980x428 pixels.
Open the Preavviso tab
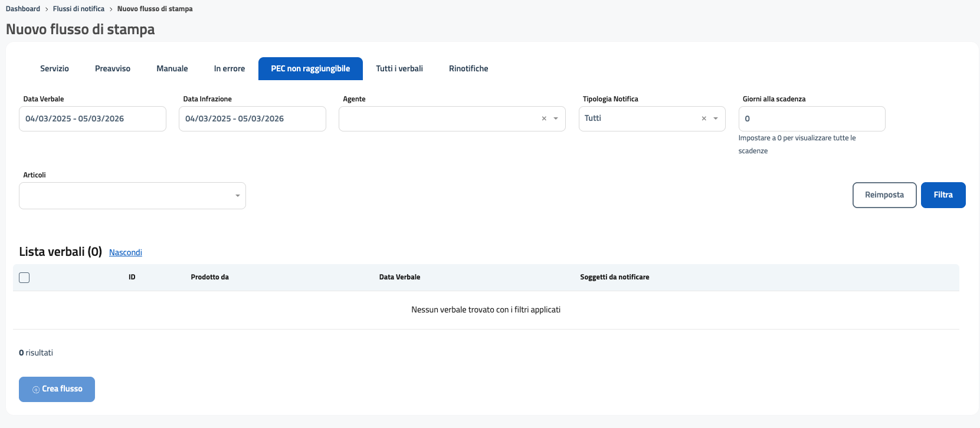coord(113,68)
